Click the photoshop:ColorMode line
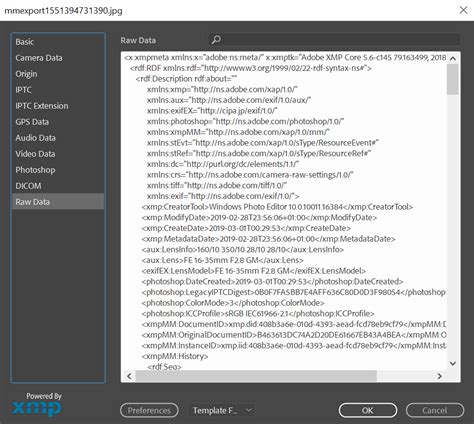The width and height of the screenshot is (474, 424). click(233, 303)
